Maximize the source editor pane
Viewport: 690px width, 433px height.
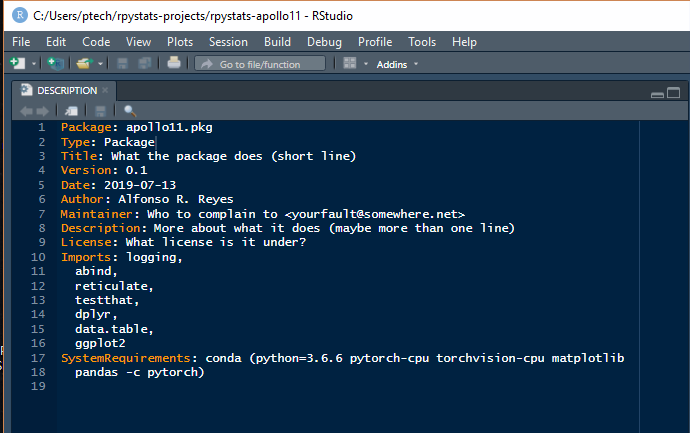[x=674, y=94]
